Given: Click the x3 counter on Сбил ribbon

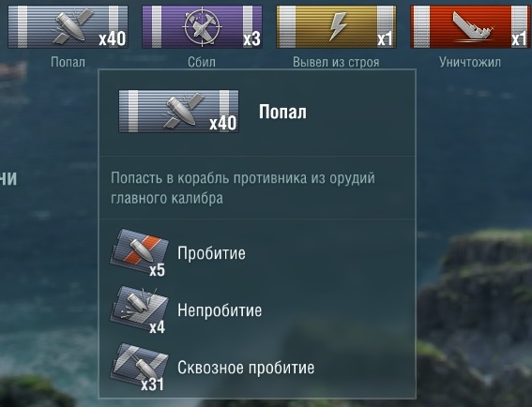Looking at the screenshot, I should 251,39.
